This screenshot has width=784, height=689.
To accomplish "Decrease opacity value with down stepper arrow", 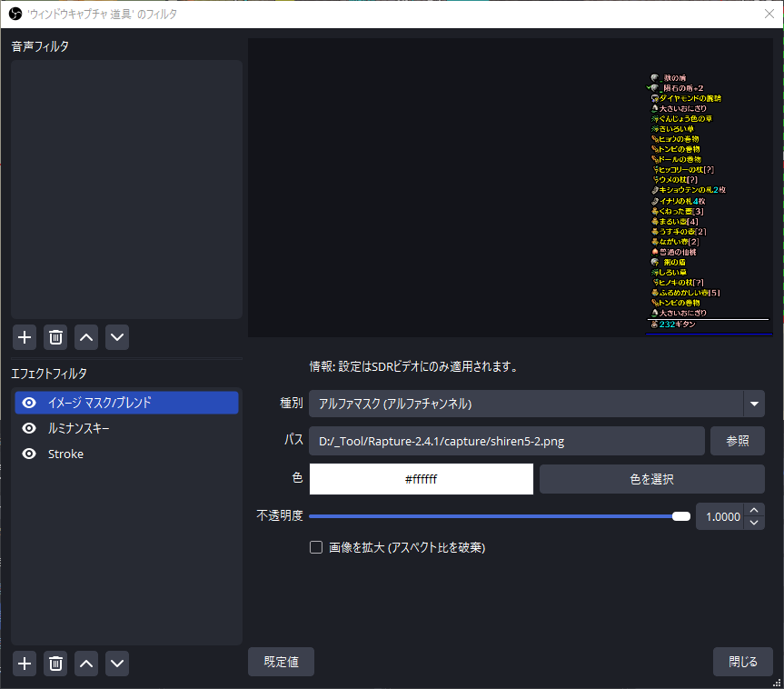I will (754, 523).
